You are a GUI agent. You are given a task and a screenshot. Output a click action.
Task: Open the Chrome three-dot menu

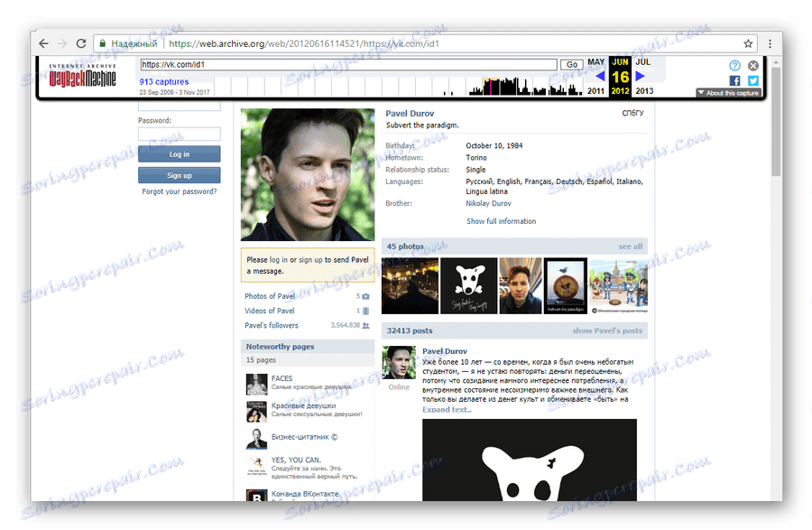point(770,43)
